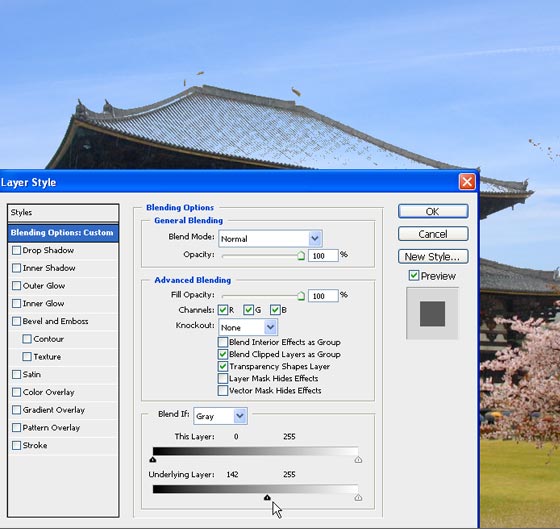The height and width of the screenshot is (529, 560).
Task: Click Underlying Layer white slider triangle
Action: click(358, 497)
